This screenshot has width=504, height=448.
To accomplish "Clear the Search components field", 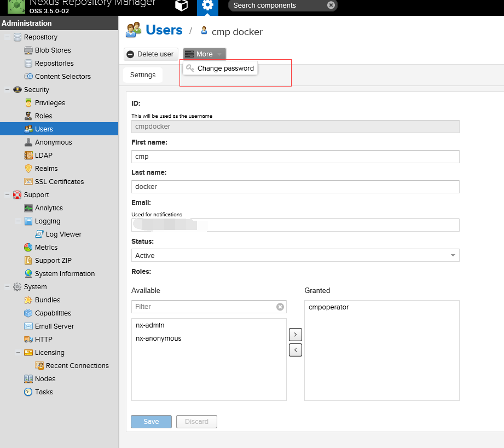I will (331, 5).
